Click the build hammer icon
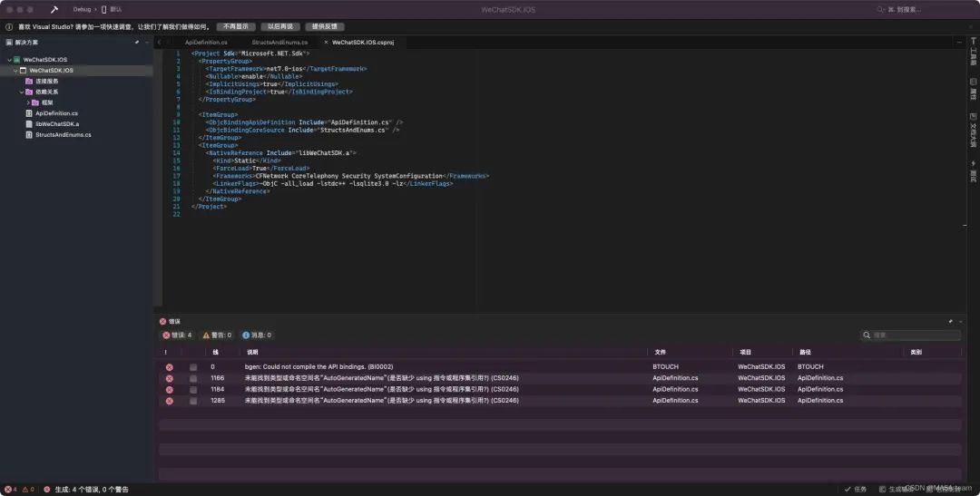The height and width of the screenshot is (496, 980). (54, 9)
